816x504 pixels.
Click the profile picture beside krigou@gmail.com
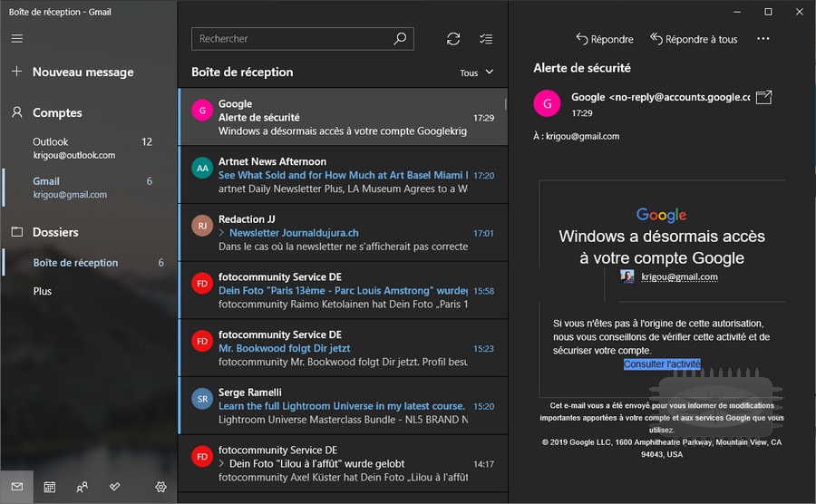tap(627, 276)
